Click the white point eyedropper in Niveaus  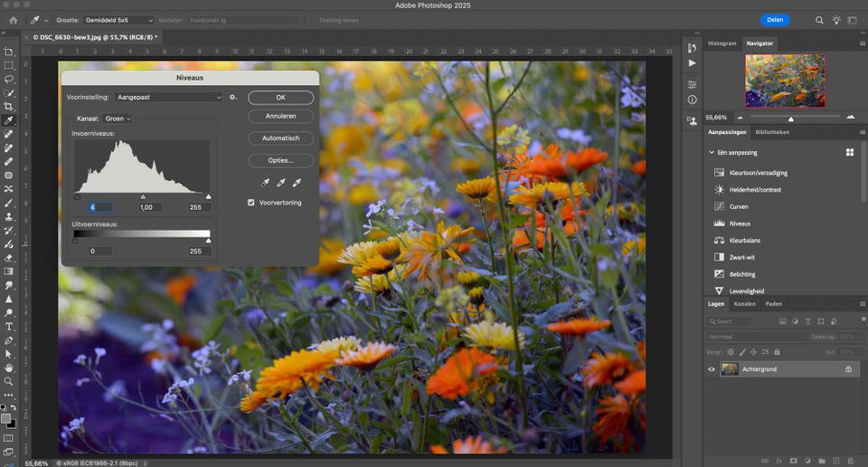(x=296, y=182)
